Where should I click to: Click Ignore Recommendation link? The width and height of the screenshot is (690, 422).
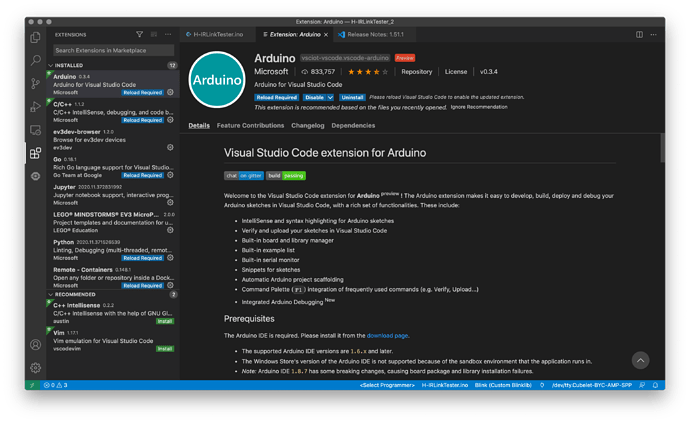479,107
